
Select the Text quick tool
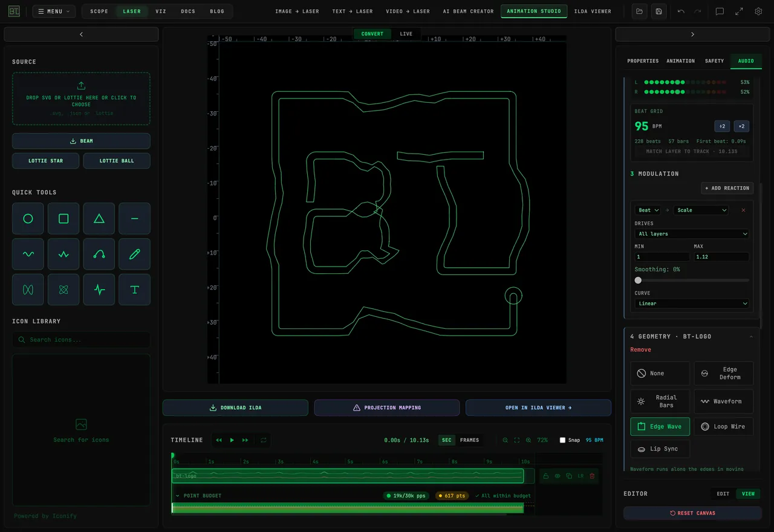[135, 290]
